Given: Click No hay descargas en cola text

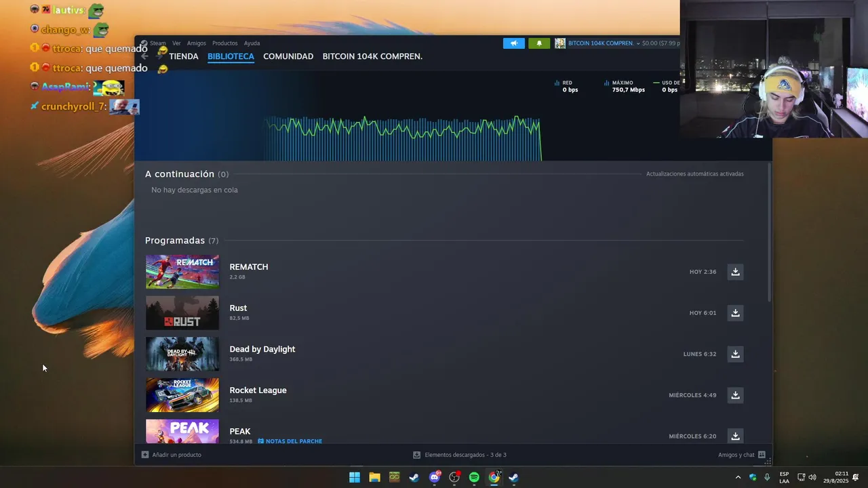Looking at the screenshot, I should point(195,190).
